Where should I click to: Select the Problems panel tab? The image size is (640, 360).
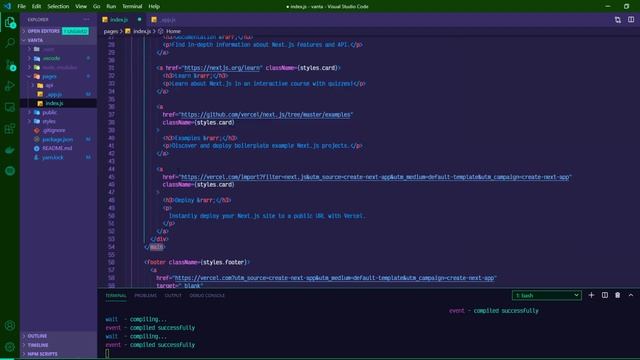click(x=145, y=295)
